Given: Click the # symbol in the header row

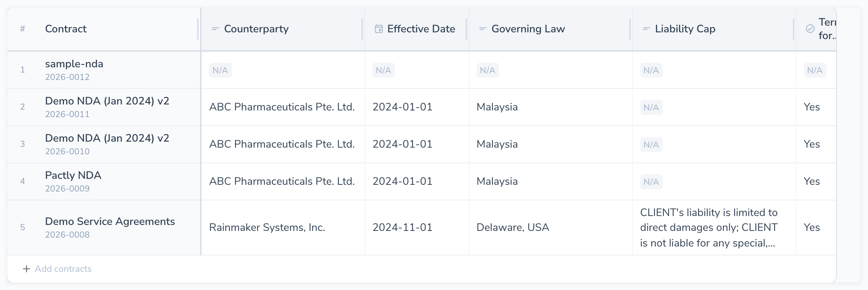Looking at the screenshot, I should pyautogui.click(x=23, y=29).
